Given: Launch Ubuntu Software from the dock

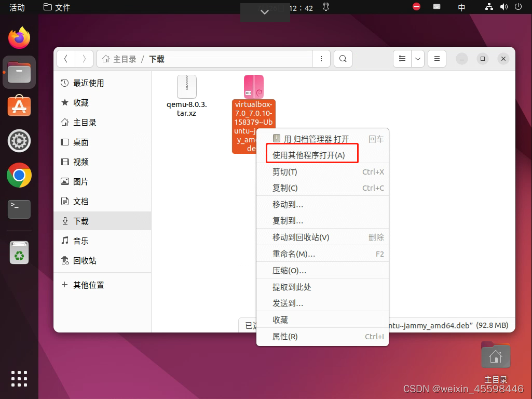Looking at the screenshot, I should coord(19,106).
